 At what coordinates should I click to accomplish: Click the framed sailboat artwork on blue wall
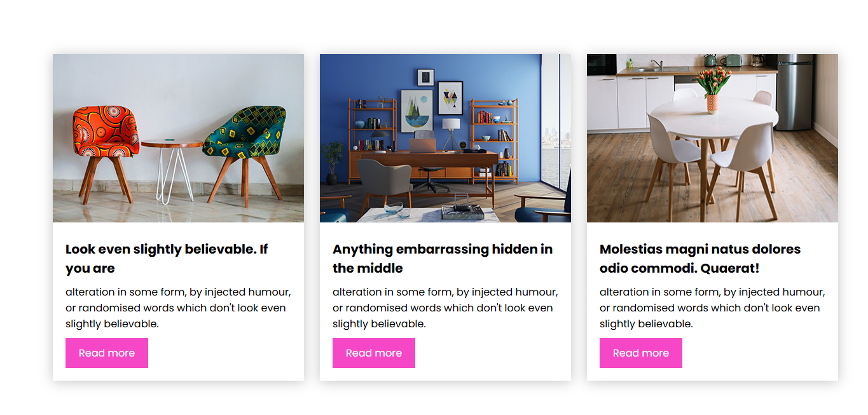[417, 110]
